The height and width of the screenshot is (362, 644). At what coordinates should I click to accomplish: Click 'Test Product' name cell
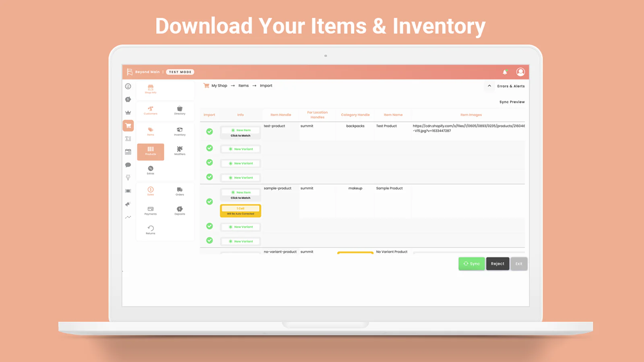point(386,126)
